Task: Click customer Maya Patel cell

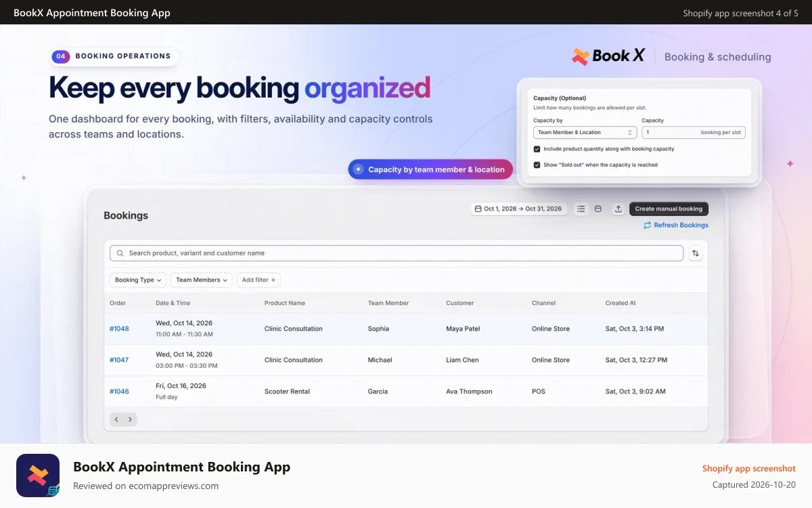Action: tap(463, 329)
